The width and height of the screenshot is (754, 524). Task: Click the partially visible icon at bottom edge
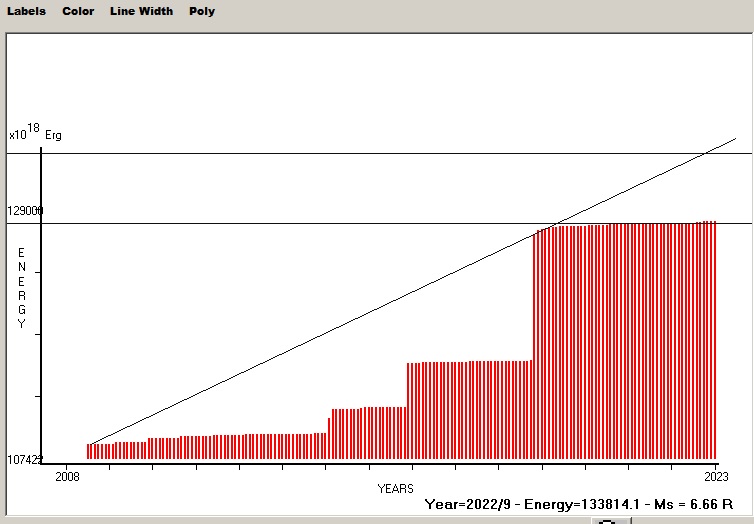(608, 521)
